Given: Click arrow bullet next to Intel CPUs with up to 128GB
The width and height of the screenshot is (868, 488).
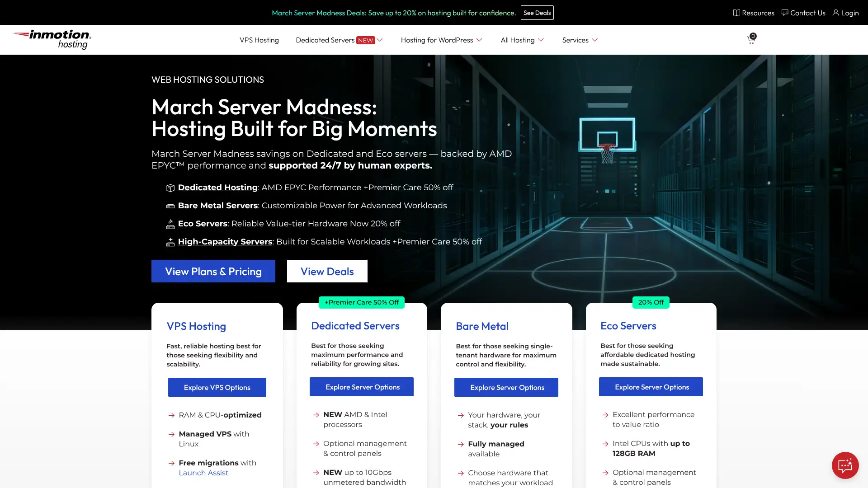Looking at the screenshot, I should click(x=605, y=444).
